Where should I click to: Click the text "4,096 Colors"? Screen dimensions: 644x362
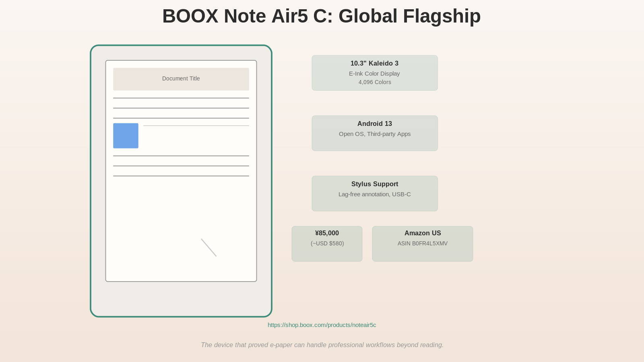pos(375,82)
